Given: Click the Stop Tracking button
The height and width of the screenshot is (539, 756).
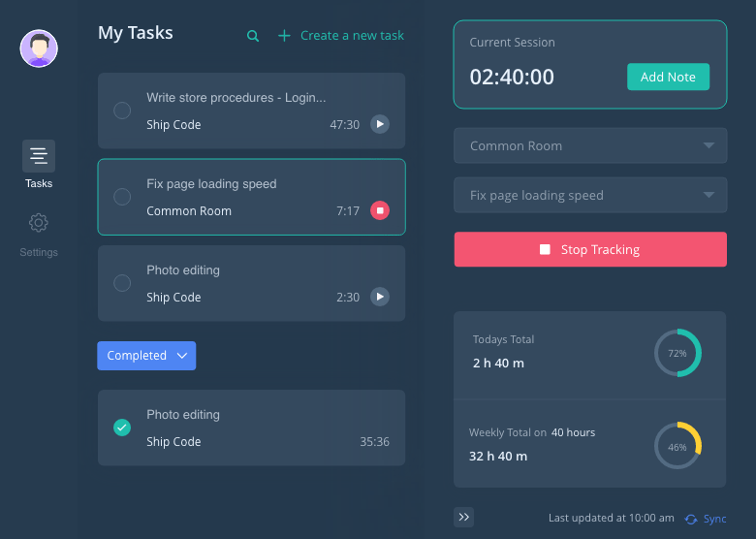Looking at the screenshot, I should (x=590, y=249).
